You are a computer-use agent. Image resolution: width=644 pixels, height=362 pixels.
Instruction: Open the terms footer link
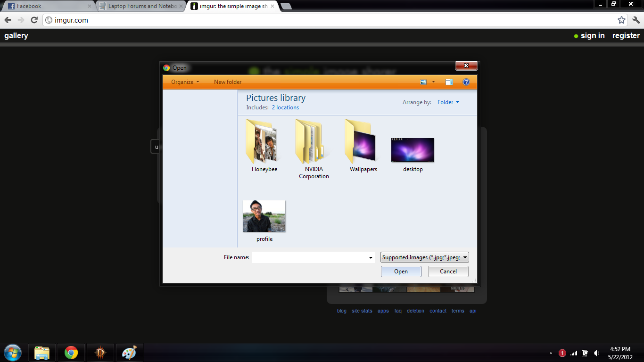pos(458,311)
